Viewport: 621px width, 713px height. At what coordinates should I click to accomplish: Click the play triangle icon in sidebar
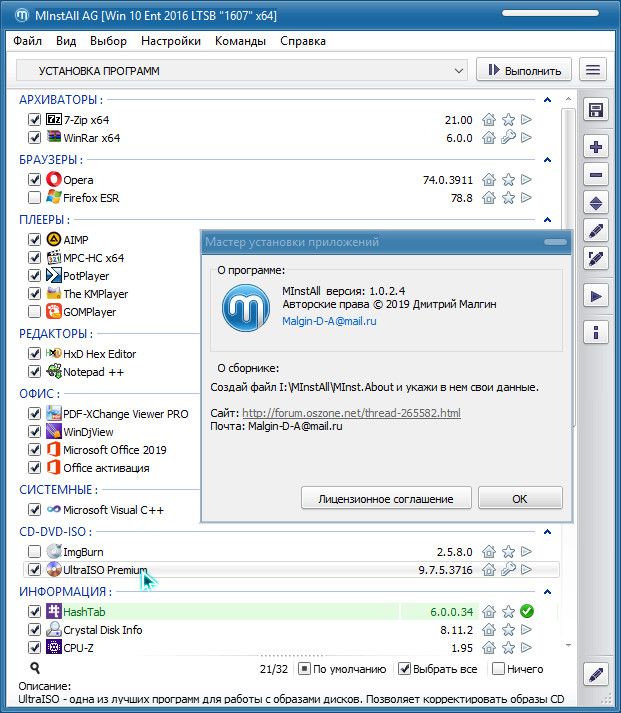pyautogui.click(x=596, y=297)
